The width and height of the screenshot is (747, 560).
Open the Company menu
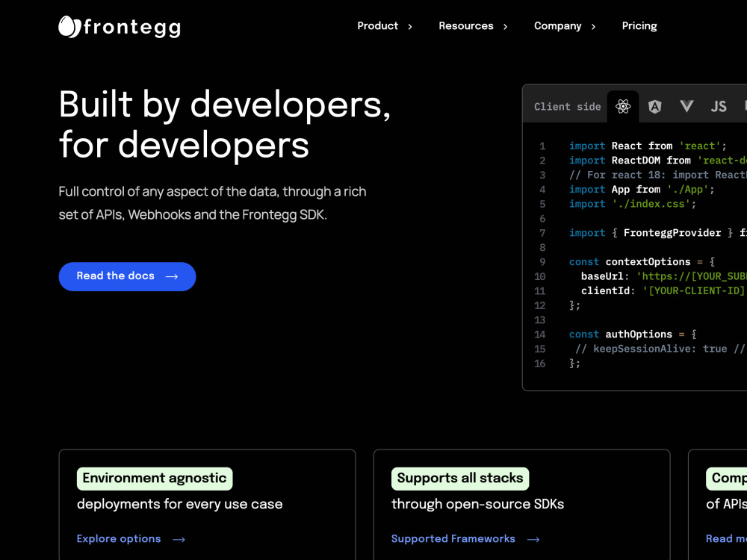tap(557, 25)
